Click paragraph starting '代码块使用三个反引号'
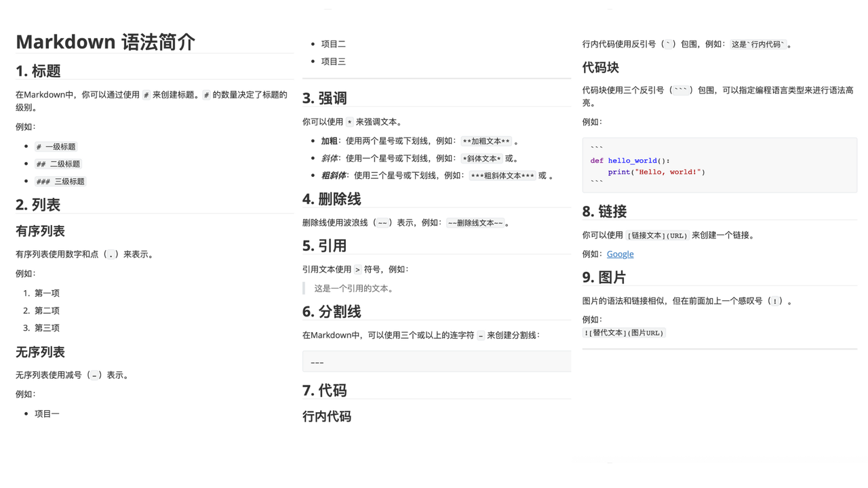This screenshot has height=488, width=868. coord(718,96)
